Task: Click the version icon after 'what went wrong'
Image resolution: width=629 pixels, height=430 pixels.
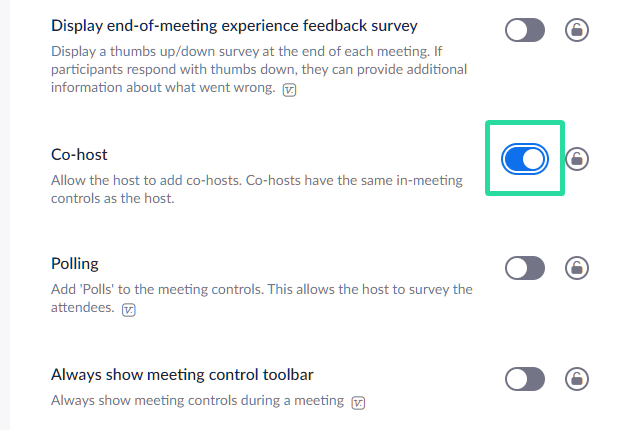Action: click(x=289, y=90)
